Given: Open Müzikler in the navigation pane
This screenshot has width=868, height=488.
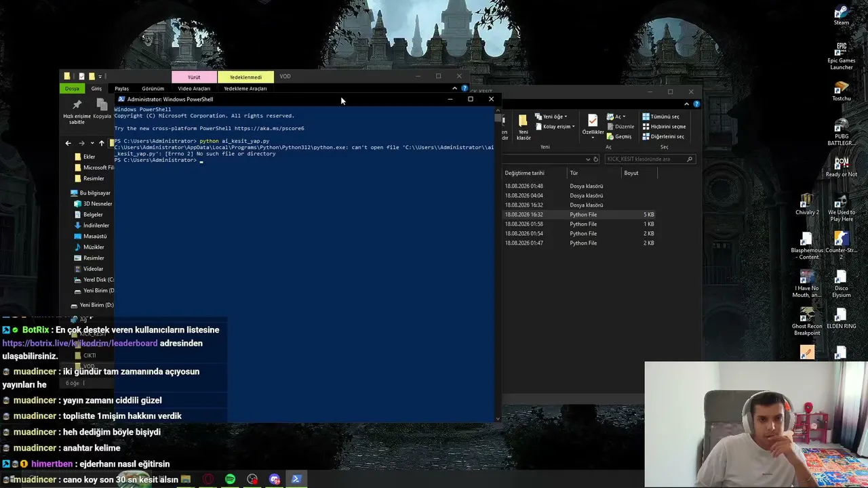Looking at the screenshot, I should coord(88,247).
